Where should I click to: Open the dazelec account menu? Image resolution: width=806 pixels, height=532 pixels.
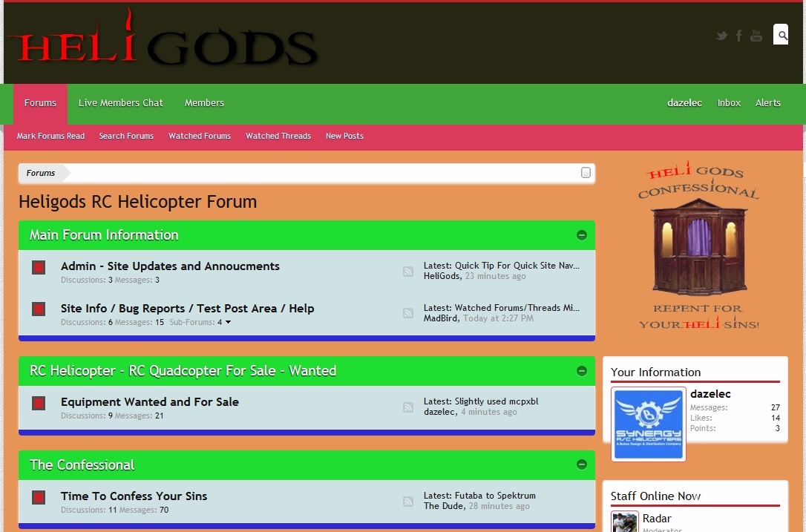(x=685, y=103)
